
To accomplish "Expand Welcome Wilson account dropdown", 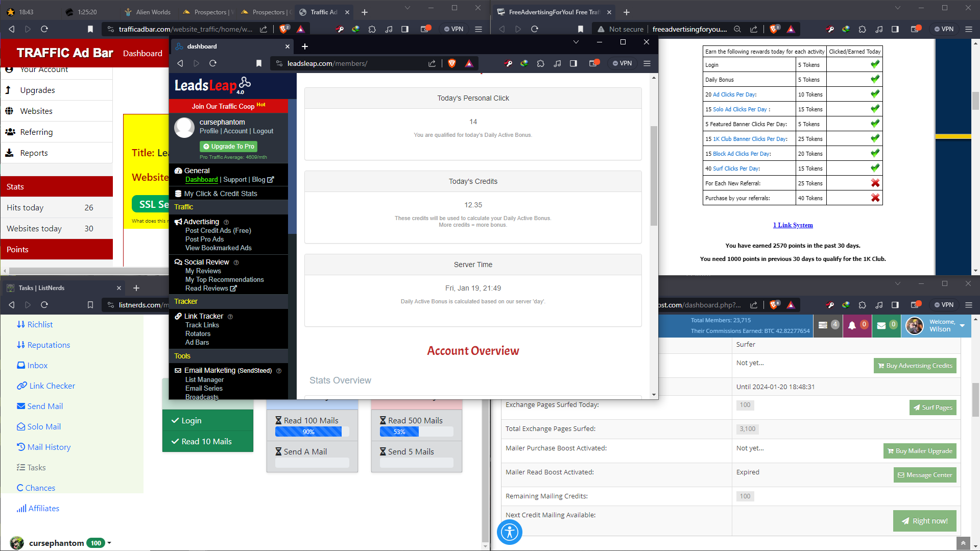I will [962, 325].
